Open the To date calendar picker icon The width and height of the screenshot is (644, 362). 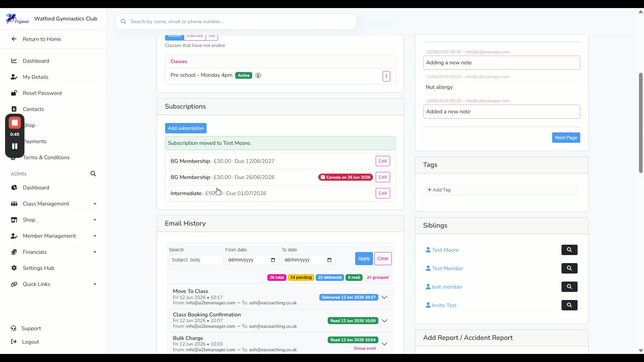pos(329,260)
